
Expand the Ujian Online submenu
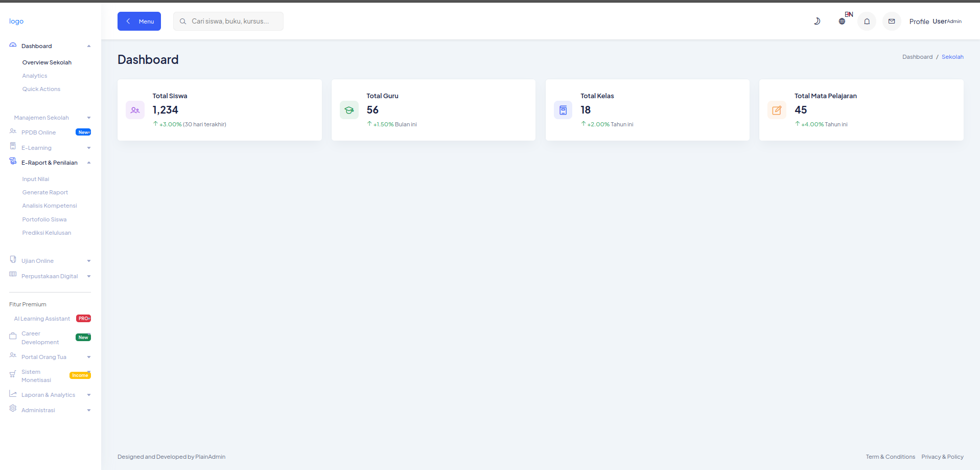point(50,261)
